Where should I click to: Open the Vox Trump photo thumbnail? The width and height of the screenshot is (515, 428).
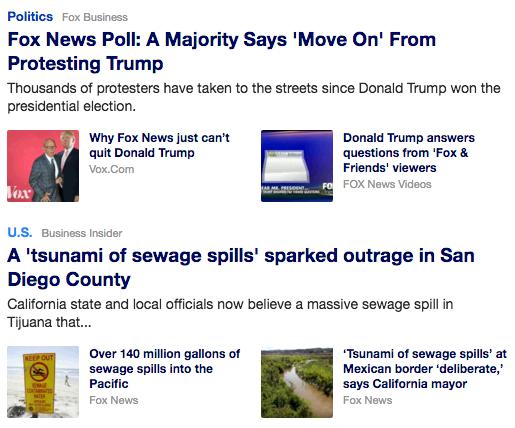point(43,166)
